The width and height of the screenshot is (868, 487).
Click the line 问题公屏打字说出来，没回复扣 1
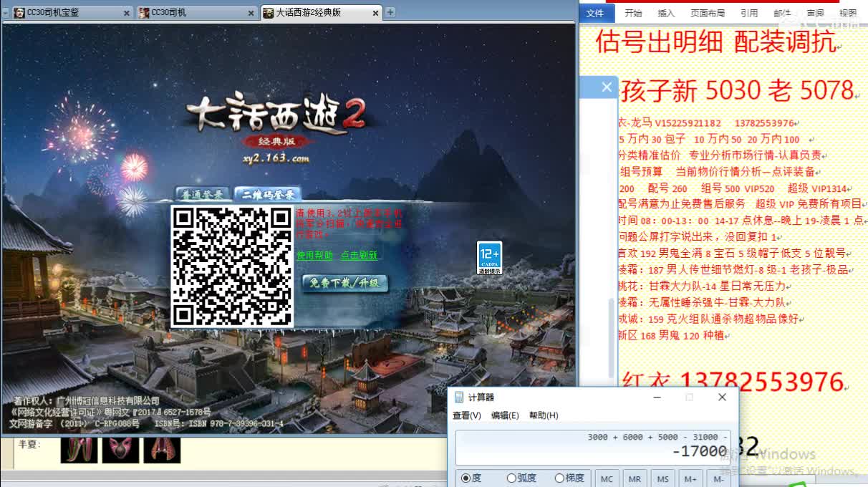[x=699, y=236]
